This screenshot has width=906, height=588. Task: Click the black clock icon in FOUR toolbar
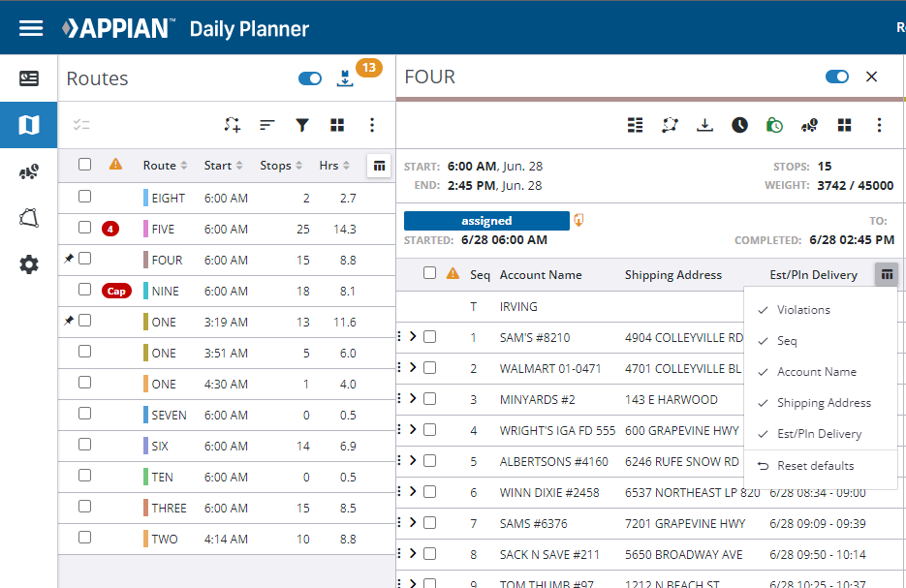coord(739,125)
